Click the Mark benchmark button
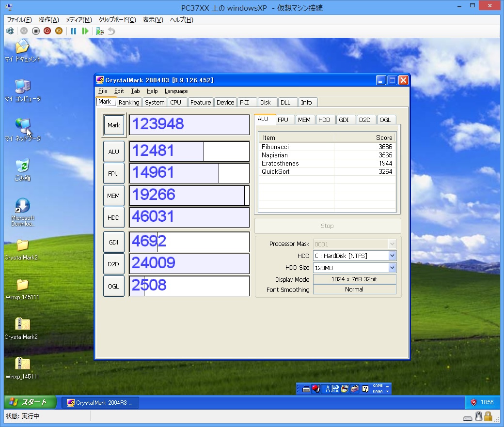Screen dimensions: 504x427 (114, 125)
